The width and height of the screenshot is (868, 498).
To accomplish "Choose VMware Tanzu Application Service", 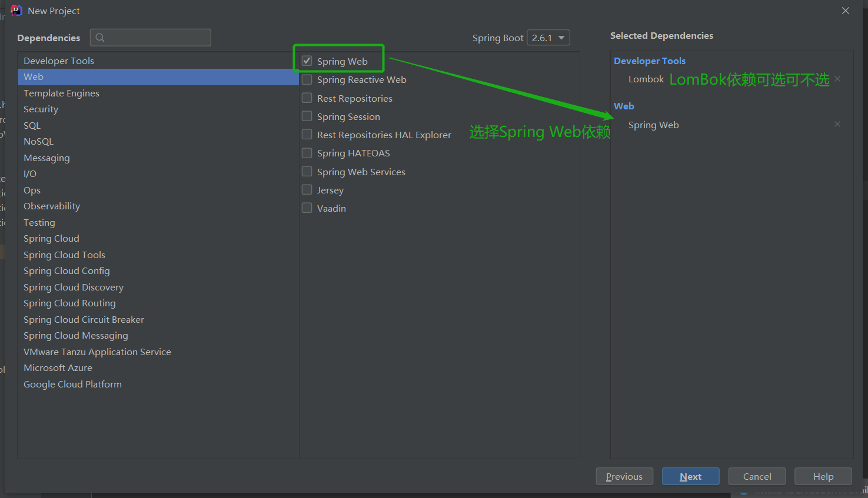I will (x=158, y=352).
